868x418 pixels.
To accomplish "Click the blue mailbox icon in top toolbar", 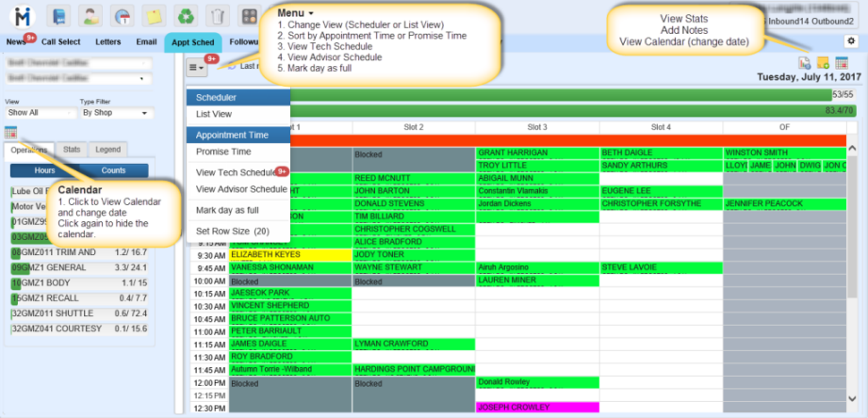I will tap(60, 16).
